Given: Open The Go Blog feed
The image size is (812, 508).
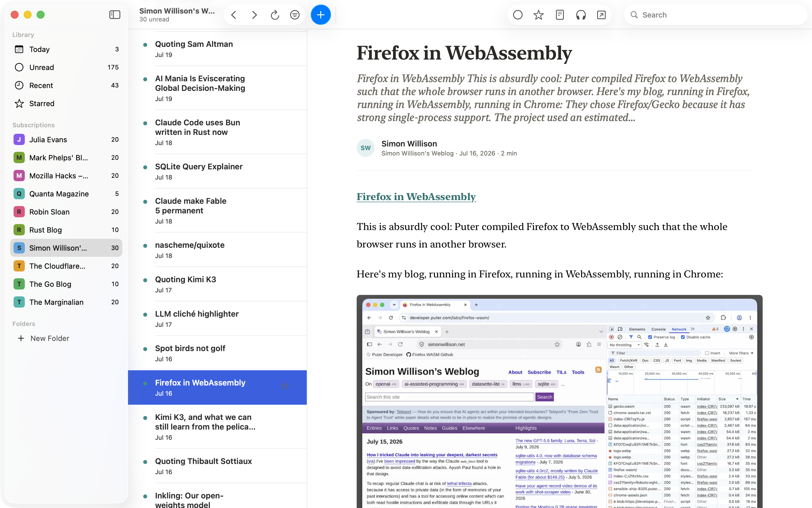Looking at the screenshot, I should coord(66,284).
